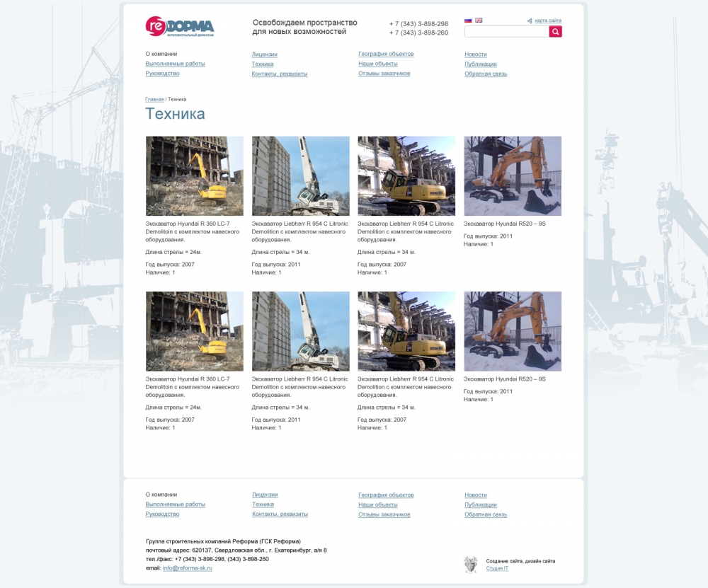The image size is (708, 588).
Task: Switch to Russian language flag
Action: pos(468,21)
